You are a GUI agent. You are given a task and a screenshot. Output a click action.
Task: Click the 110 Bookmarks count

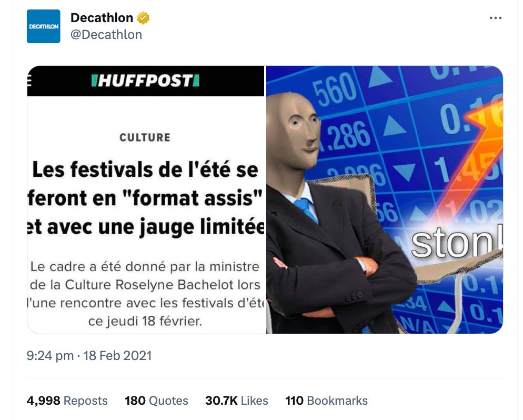tap(326, 401)
